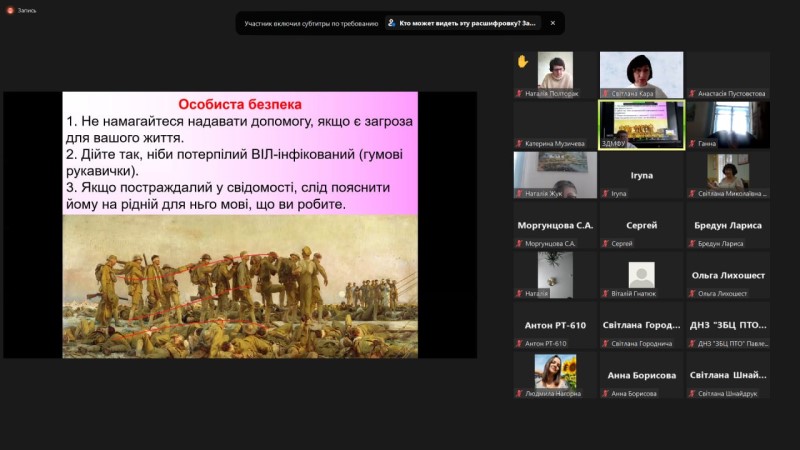Click muted mic icon beside Ганна name

click(x=692, y=143)
